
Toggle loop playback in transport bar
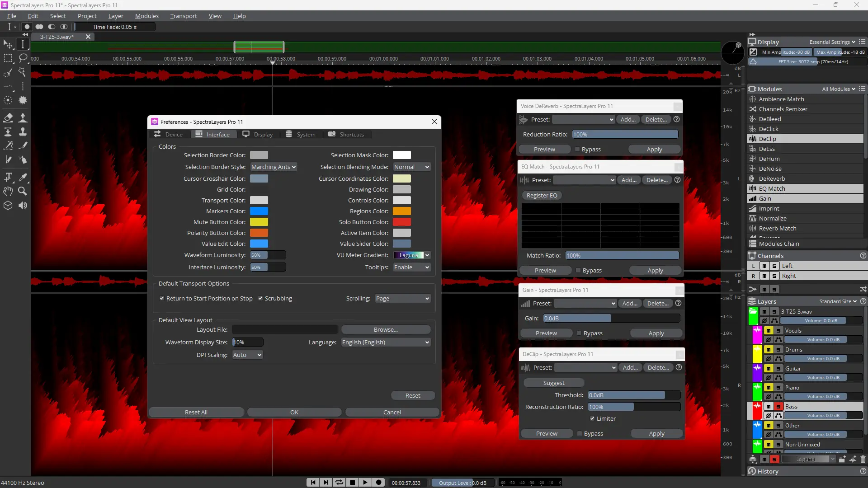pos(339,483)
